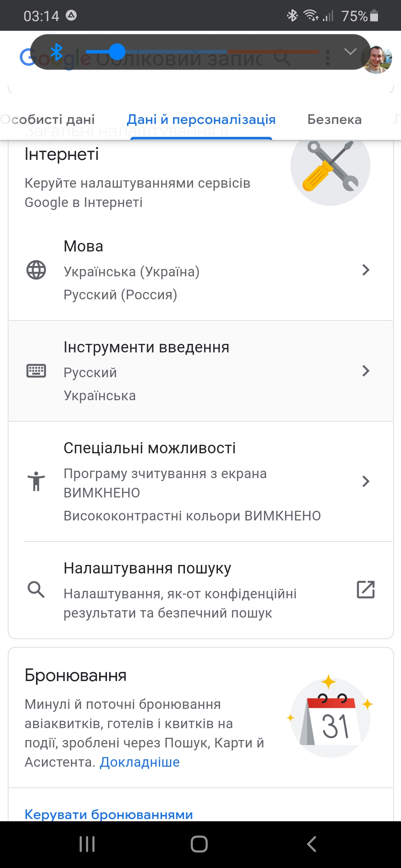Open Мова settings via right chevron
Image resolution: width=401 pixels, height=868 pixels.
coord(366,270)
